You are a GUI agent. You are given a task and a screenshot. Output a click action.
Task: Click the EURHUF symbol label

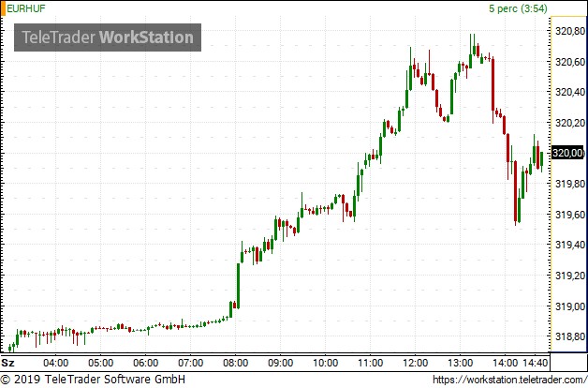click(x=26, y=8)
